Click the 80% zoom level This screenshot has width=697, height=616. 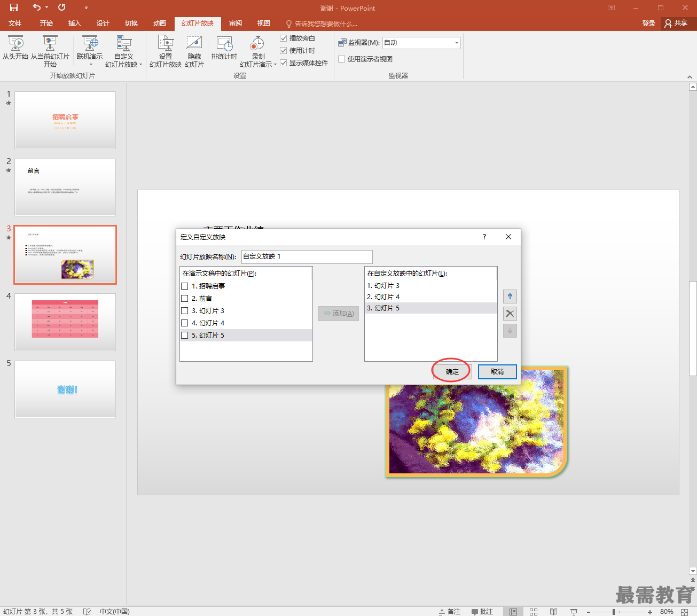point(667,612)
